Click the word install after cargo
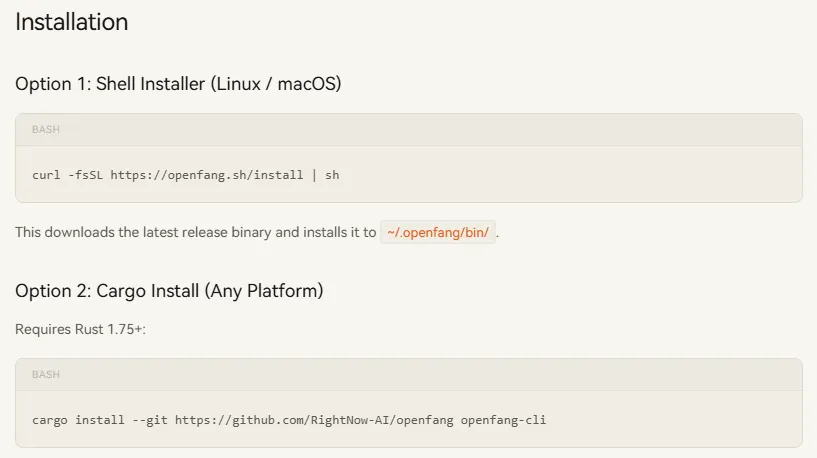The height and width of the screenshot is (458, 817). tap(100, 420)
